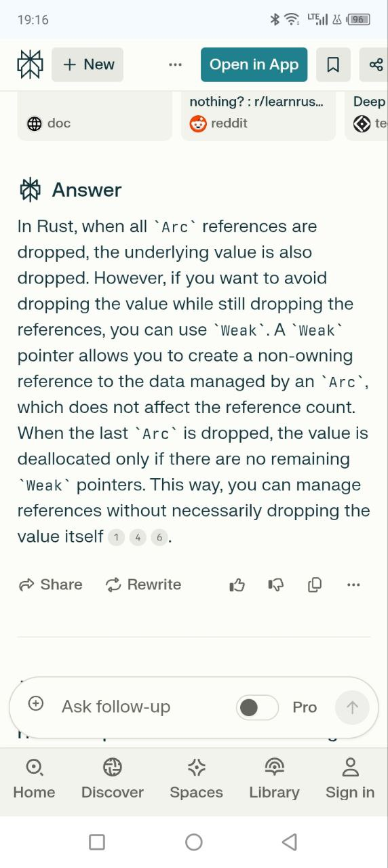The width and height of the screenshot is (388, 868).
Task: Switch to the Library tab
Action: click(x=274, y=778)
